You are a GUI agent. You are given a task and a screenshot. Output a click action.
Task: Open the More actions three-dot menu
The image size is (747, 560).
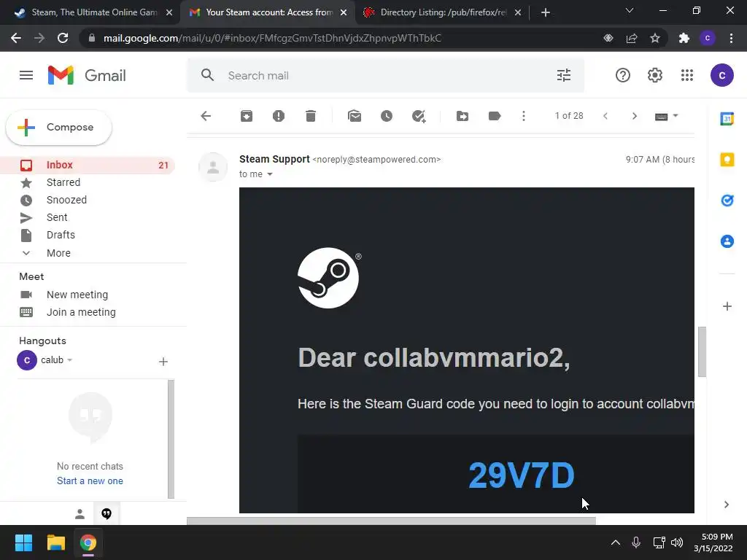(x=524, y=116)
